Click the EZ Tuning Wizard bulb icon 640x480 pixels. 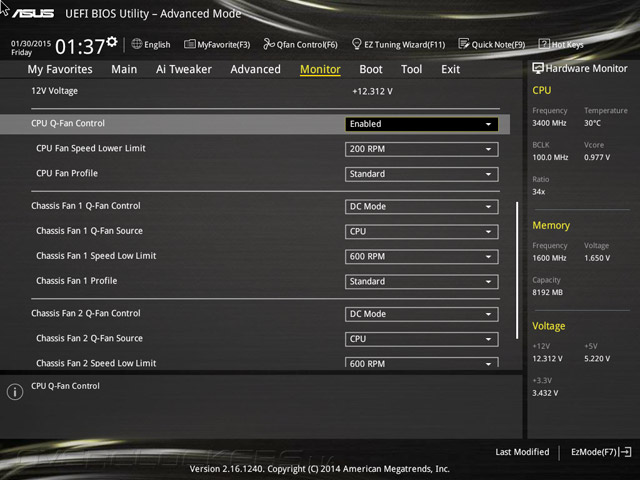click(x=356, y=44)
